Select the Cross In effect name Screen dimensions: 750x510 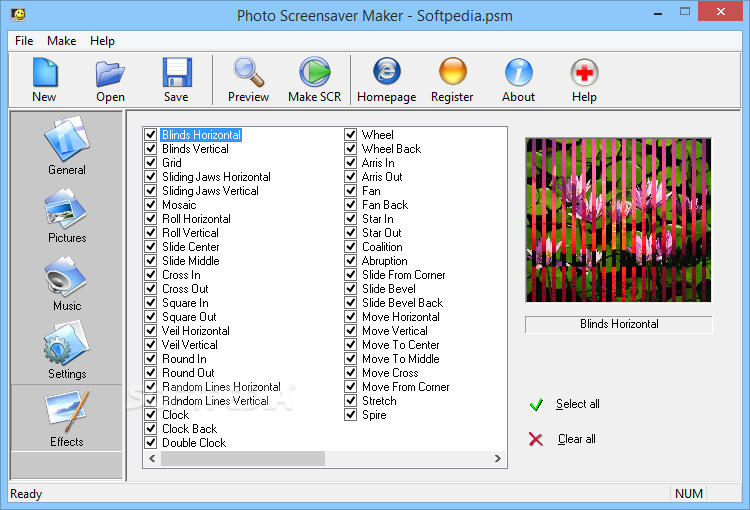click(181, 275)
